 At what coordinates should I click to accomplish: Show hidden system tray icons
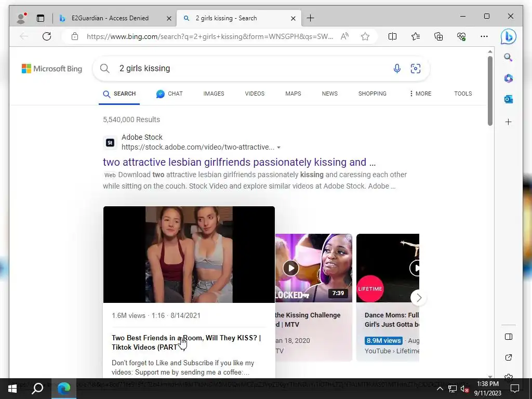[x=440, y=389]
